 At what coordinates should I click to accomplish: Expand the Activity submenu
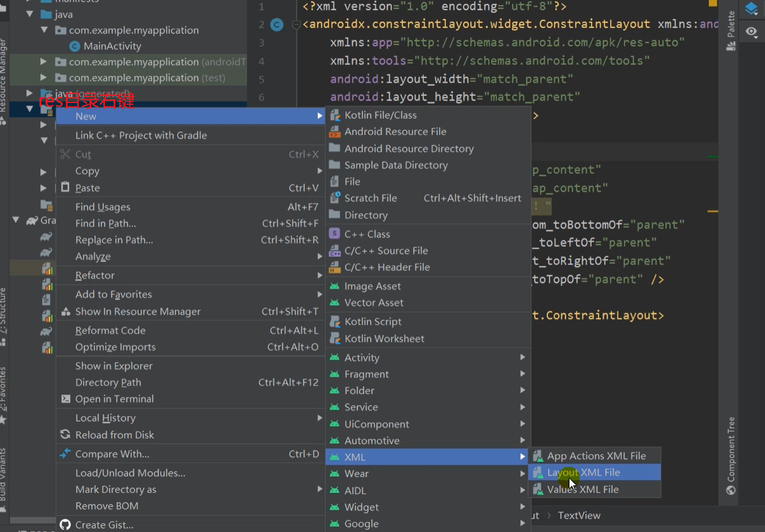428,358
